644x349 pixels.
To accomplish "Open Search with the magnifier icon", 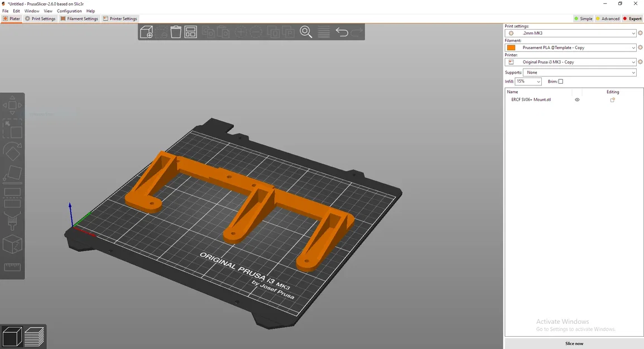I will pos(306,32).
